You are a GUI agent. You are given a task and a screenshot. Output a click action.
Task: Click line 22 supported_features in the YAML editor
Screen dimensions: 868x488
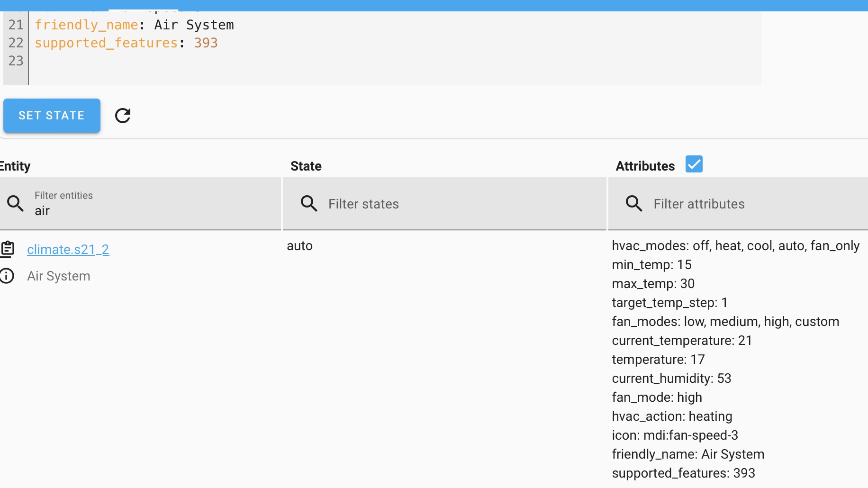coord(126,43)
